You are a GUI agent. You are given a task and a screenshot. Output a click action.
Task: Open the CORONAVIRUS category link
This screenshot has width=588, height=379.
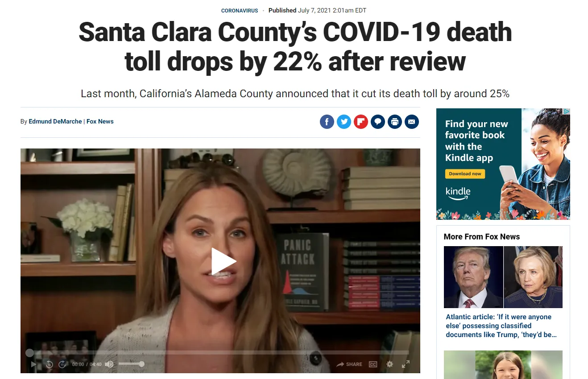(x=240, y=11)
